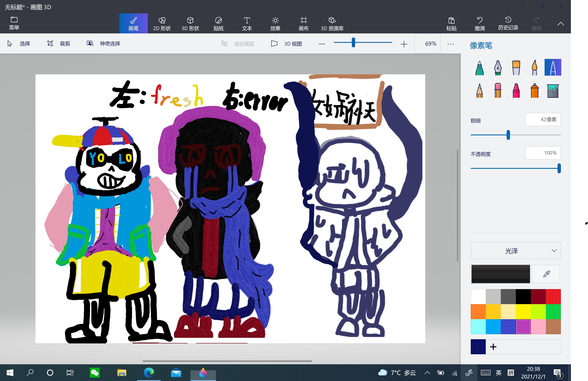The image size is (588, 381).
Task: Activate the eyedropper color picker
Action: [546, 274]
